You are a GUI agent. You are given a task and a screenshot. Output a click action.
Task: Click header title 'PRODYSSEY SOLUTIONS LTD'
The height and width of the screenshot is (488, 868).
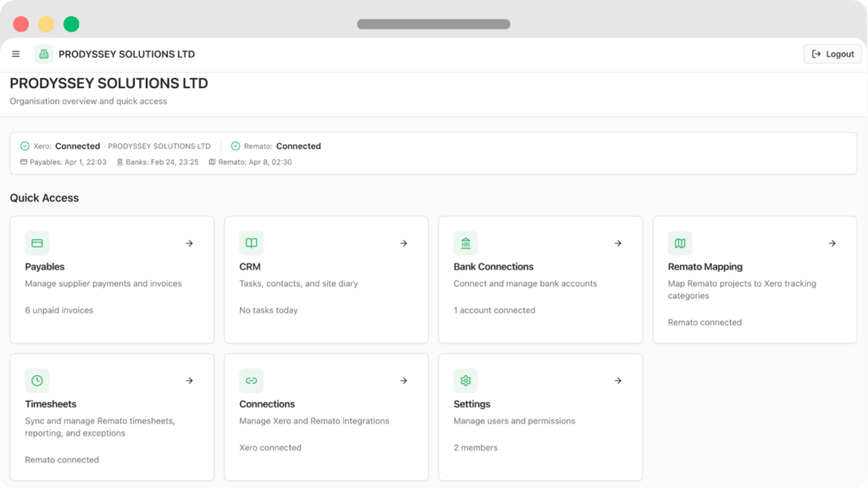click(127, 54)
